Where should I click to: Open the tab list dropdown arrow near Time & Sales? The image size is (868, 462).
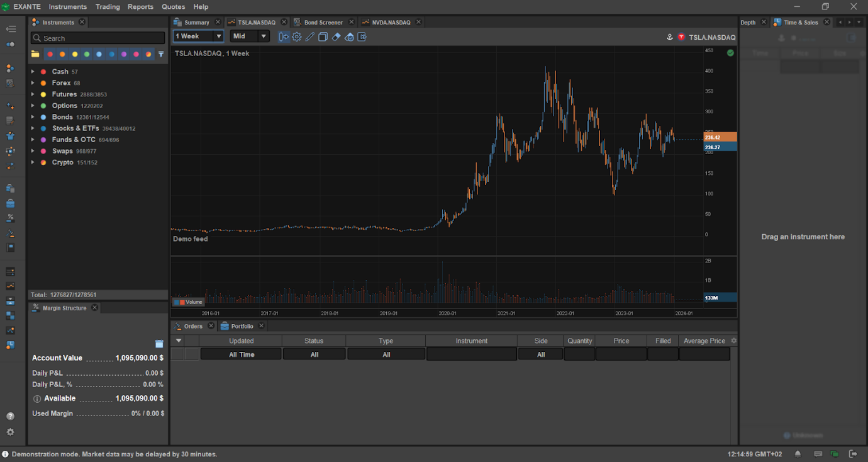pos(859,23)
